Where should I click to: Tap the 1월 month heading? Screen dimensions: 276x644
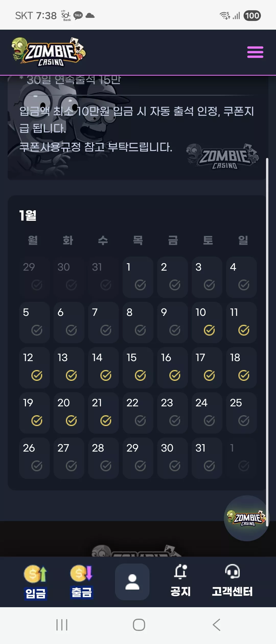point(28,215)
